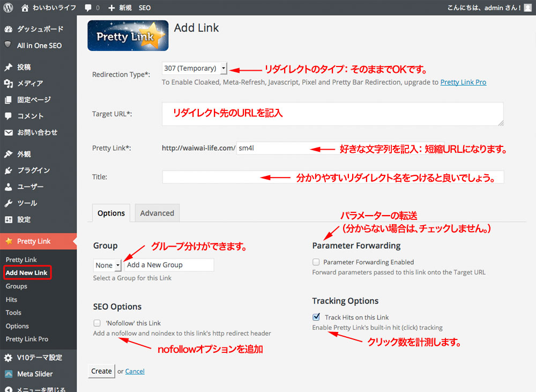The height and width of the screenshot is (392, 536).
Task: Click the 固定ページ pages icon
Action: (9, 100)
